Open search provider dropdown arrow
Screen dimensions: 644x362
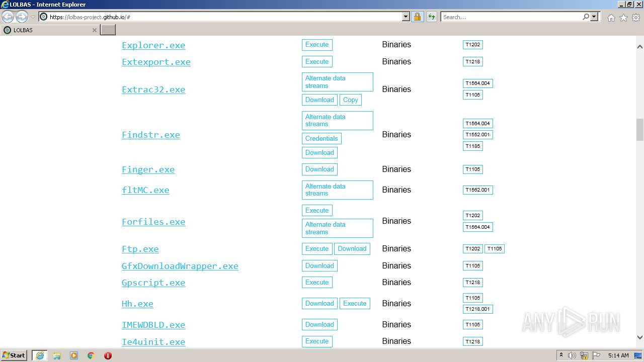click(x=594, y=17)
